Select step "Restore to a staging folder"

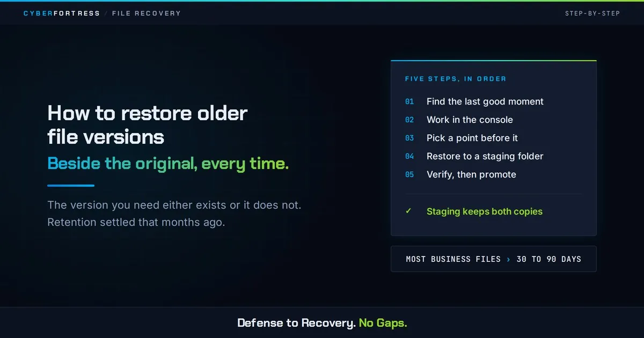485,156
